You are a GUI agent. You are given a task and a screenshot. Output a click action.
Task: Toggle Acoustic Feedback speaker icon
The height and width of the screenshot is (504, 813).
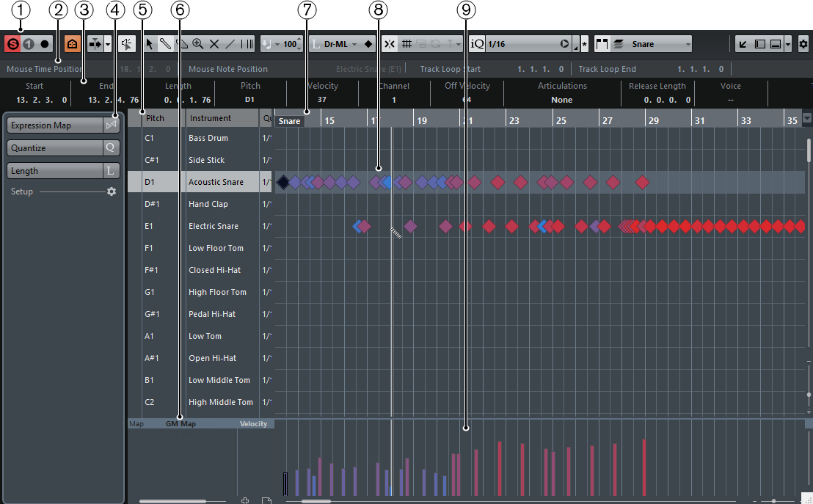(126, 44)
